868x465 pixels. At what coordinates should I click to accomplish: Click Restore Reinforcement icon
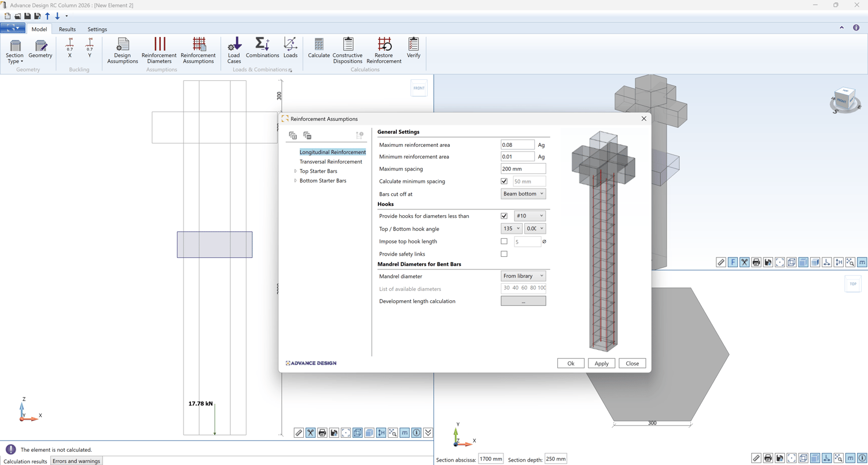384,50
